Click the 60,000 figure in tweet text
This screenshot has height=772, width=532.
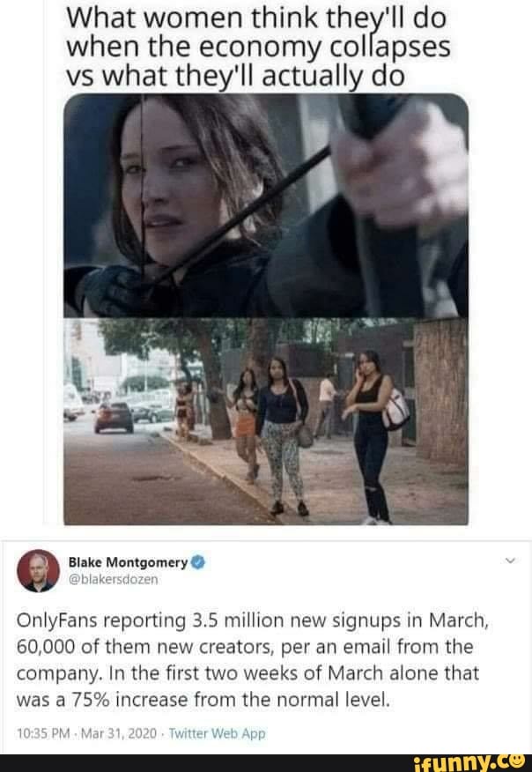point(47,647)
